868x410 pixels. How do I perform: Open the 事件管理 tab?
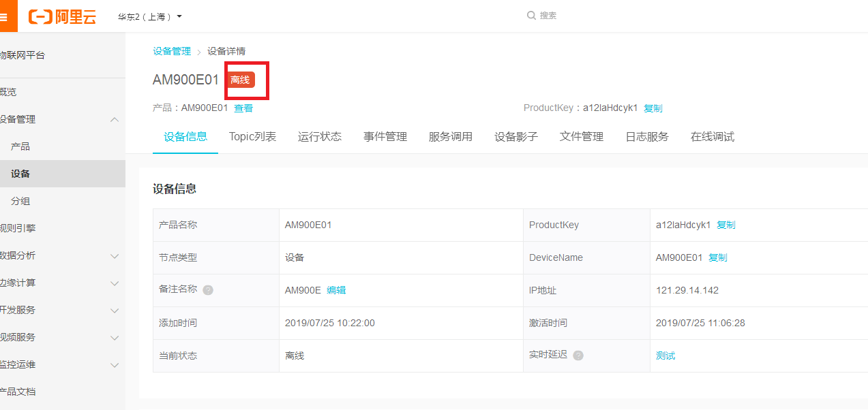pyautogui.click(x=385, y=137)
